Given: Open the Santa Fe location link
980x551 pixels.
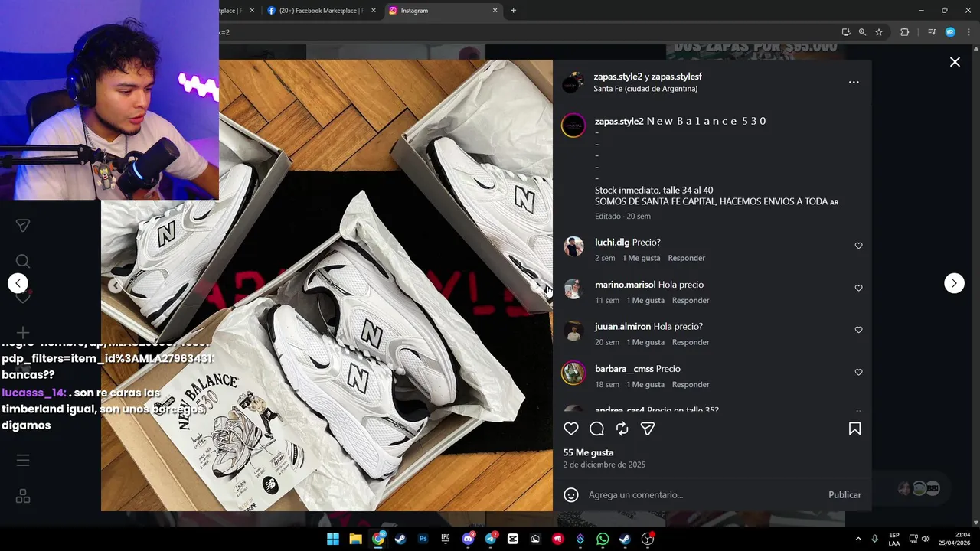Looking at the screenshot, I should tap(645, 89).
